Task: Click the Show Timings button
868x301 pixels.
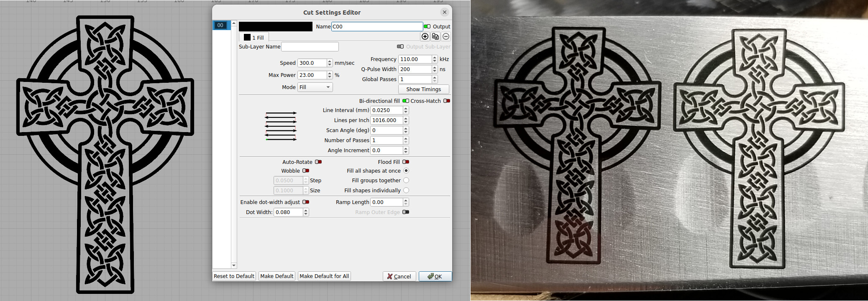Action: click(423, 89)
